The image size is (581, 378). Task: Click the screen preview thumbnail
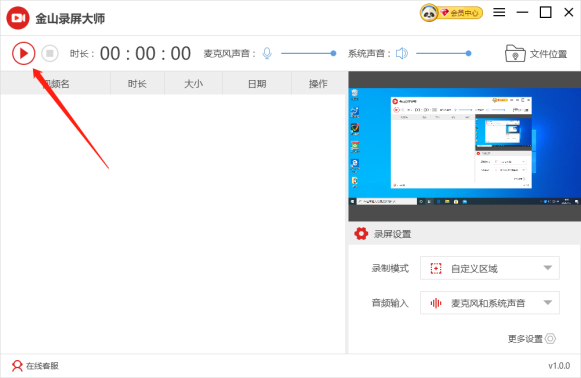tap(465, 146)
